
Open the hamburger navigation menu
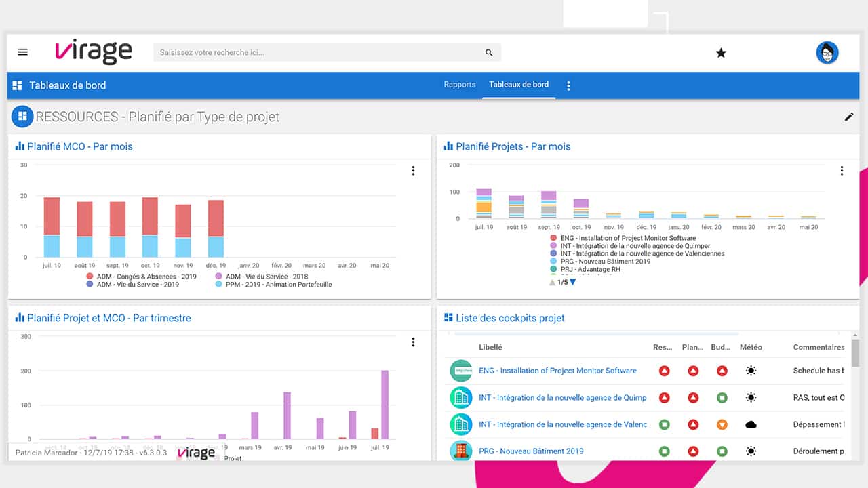(x=22, y=52)
